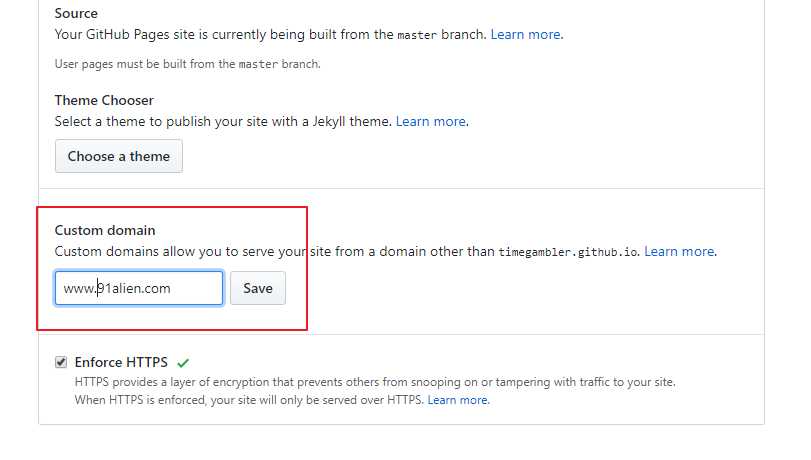Click the Custom domain heading
Screen dimensions: 811x460
[x=105, y=230]
